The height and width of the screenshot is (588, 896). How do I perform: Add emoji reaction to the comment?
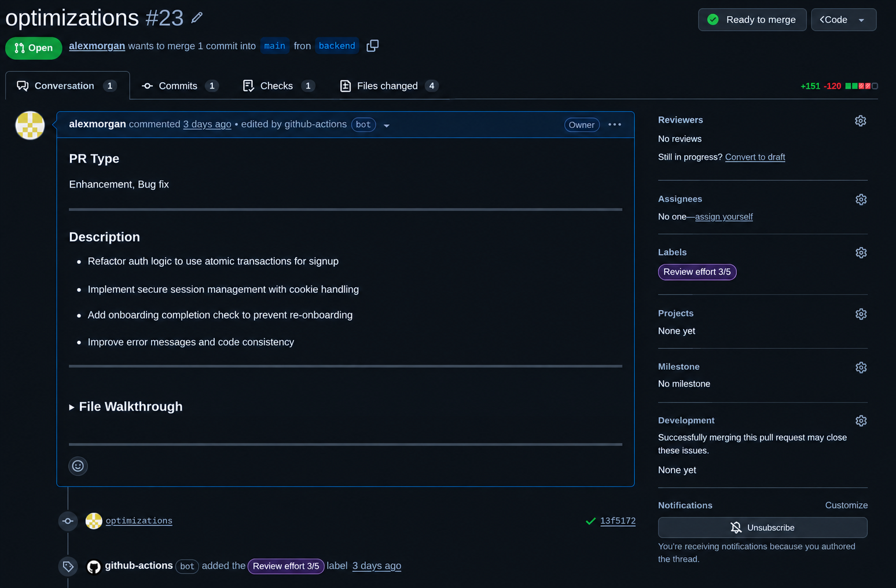point(78,466)
